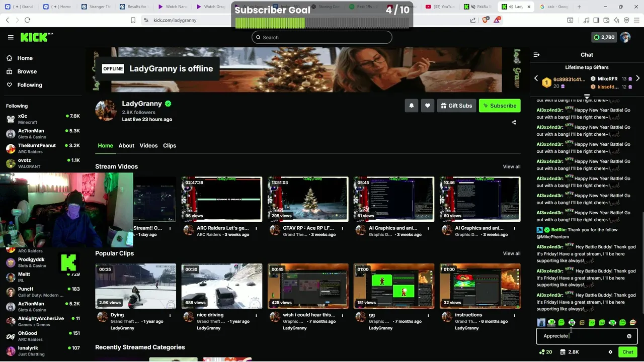Image resolution: width=644 pixels, height=362 pixels.
Task: Open the 02:47:39 ARC Raiders video
Action: point(222,199)
